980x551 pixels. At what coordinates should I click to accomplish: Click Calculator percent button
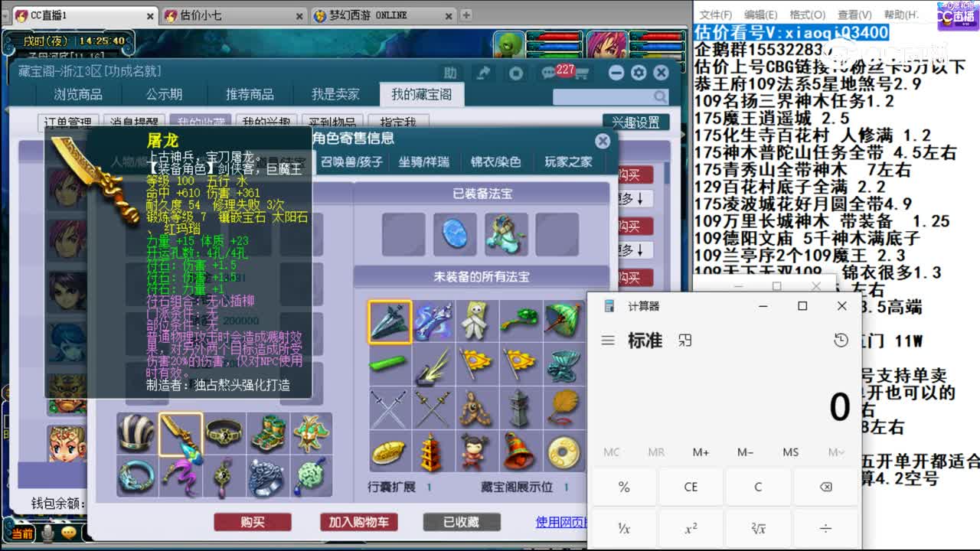pyautogui.click(x=623, y=487)
